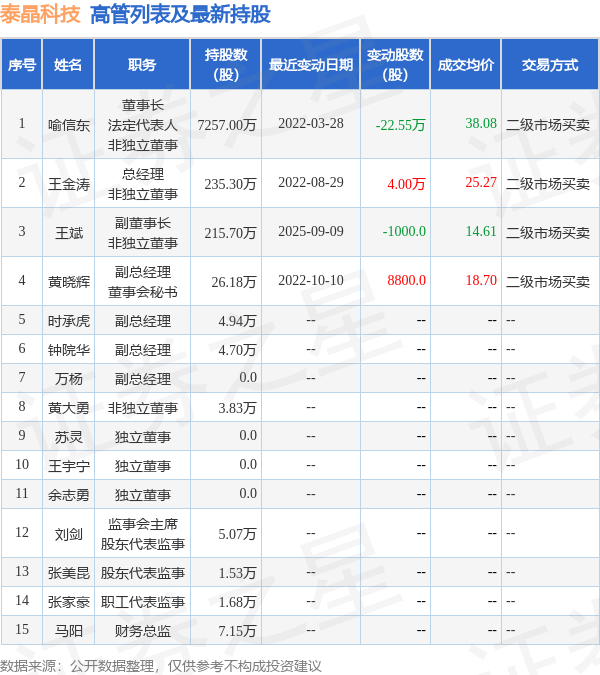Image resolution: width=600 pixels, height=675 pixels.
Task: Click the 董事长 法定代表人 position cell
Action: [142, 125]
